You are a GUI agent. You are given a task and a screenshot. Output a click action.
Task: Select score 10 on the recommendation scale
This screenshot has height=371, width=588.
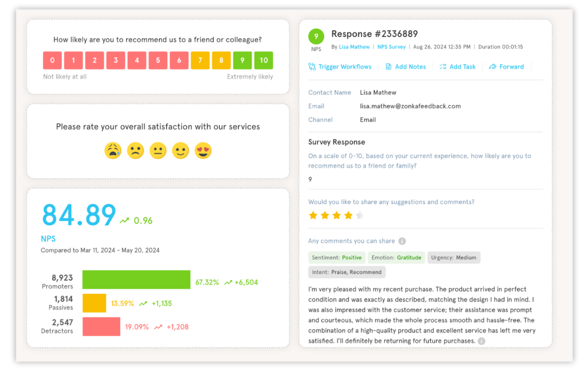tap(264, 60)
